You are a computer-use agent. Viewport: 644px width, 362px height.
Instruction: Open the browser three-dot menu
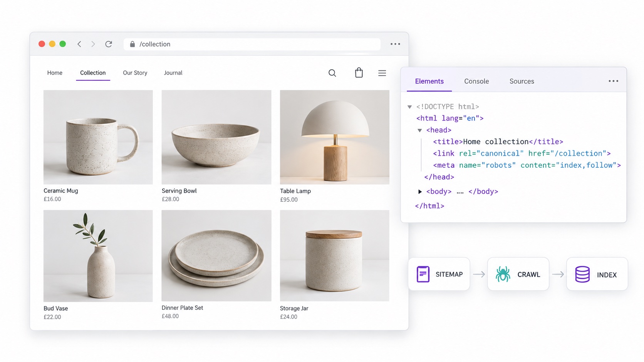[x=395, y=44]
